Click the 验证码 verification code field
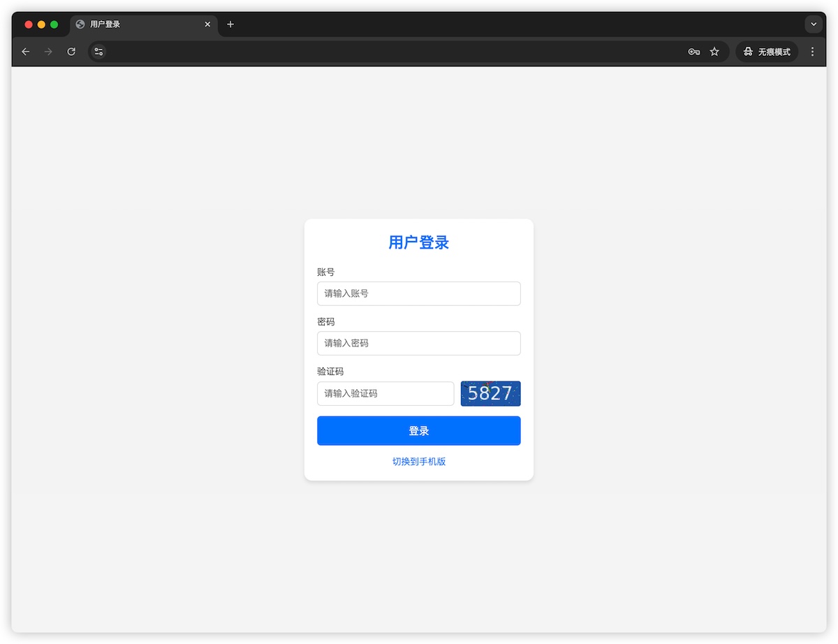Screen dimensions: 838x644 point(385,393)
